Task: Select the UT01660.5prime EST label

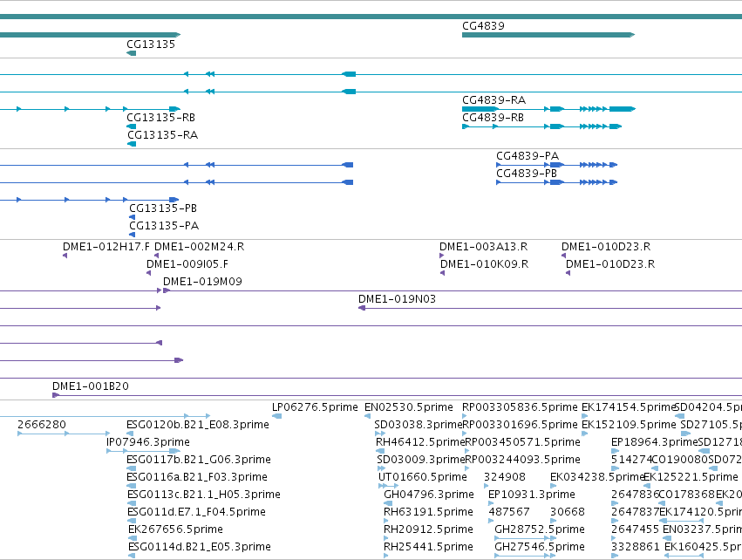Action: coord(422,478)
